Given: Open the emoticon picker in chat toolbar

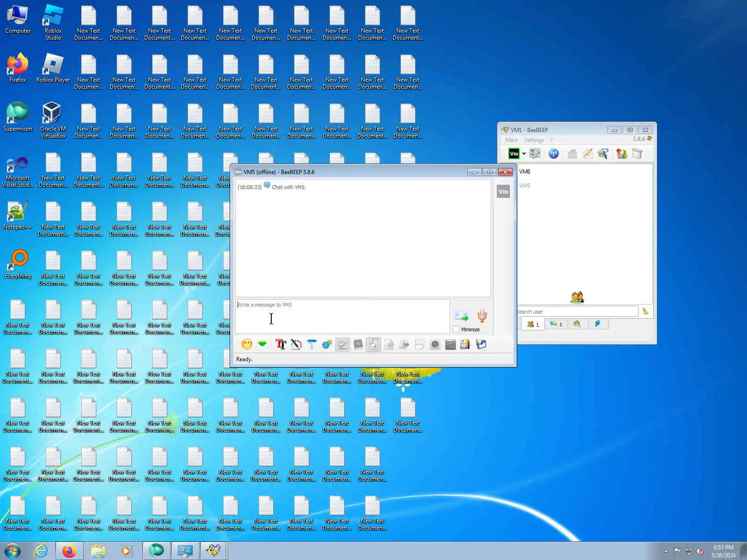Looking at the screenshot, I should [x=247, y=344].
